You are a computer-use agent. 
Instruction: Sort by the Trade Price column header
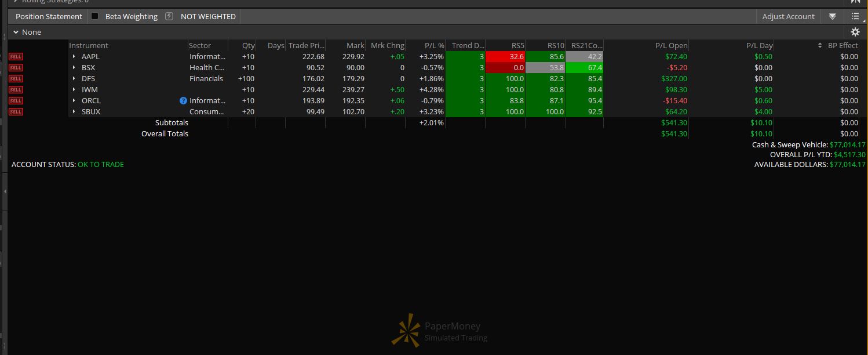click(307, 46)
